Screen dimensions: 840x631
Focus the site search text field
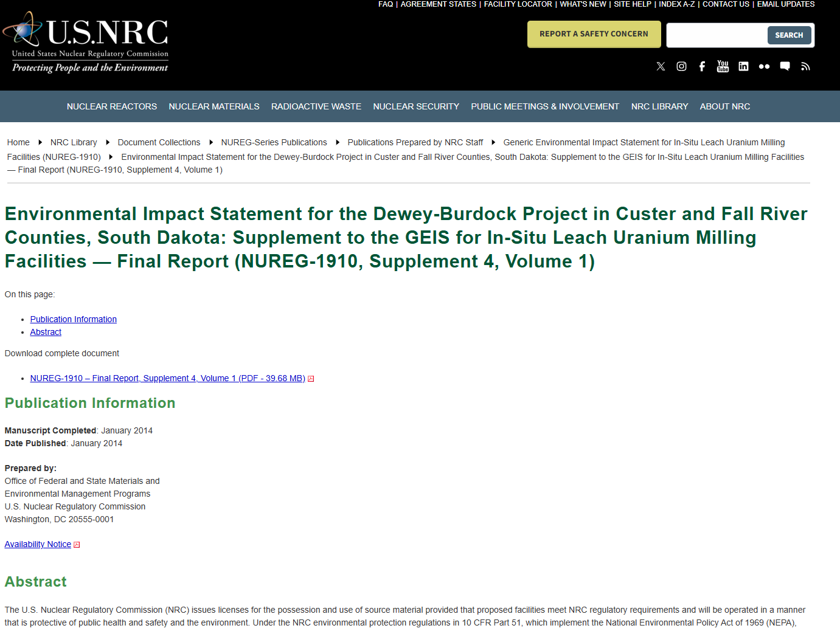(717, 35)
